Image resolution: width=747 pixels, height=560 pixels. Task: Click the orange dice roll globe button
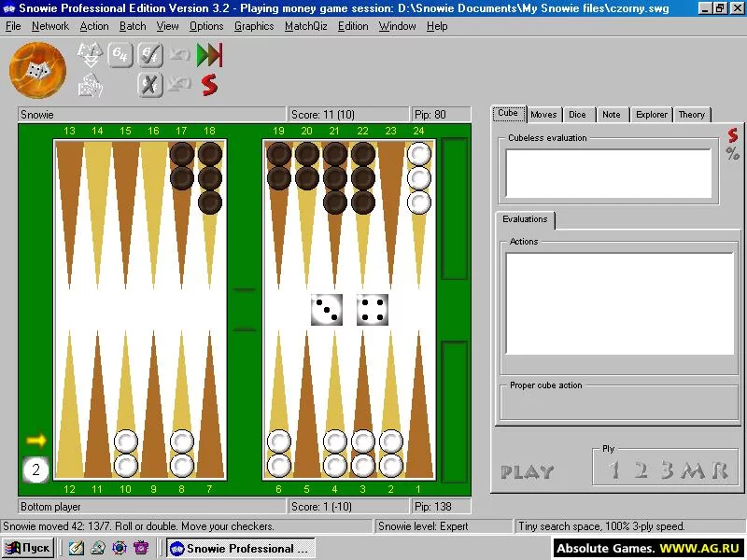37,70
